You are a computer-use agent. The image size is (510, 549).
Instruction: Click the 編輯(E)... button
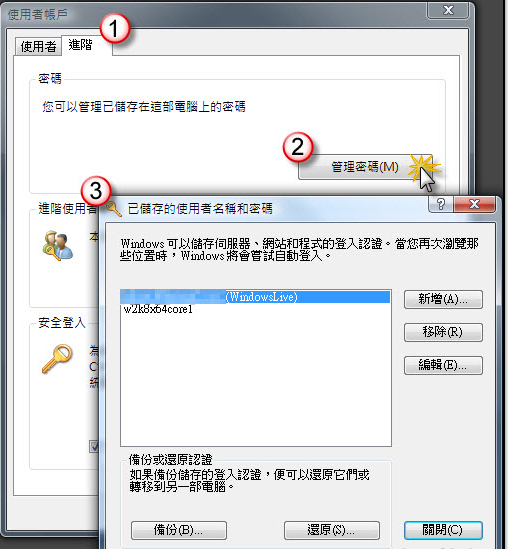pyautogui.click(x=443, y=365)
